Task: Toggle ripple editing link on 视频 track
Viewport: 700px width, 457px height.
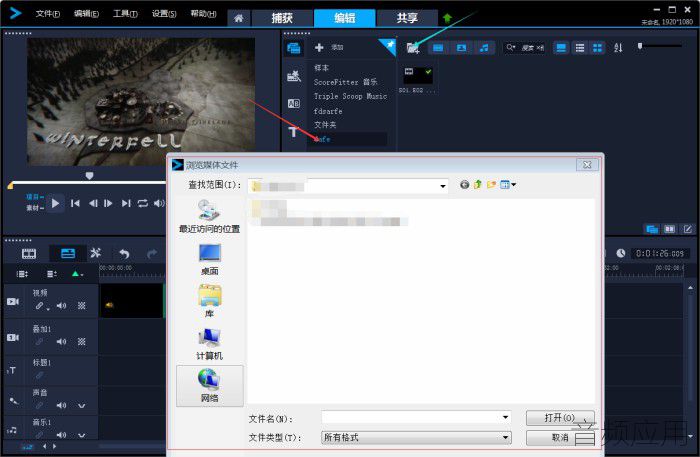Action: coord(40,306)
